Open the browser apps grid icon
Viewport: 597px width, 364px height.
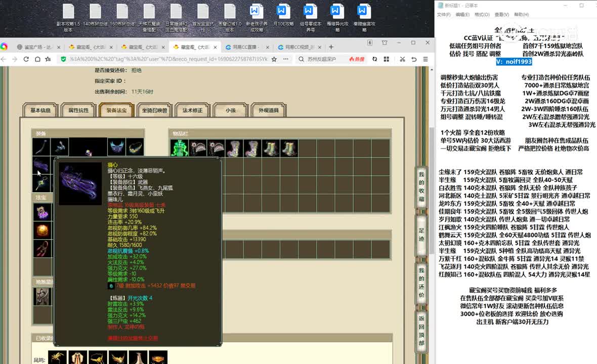(x=386, y=59)
